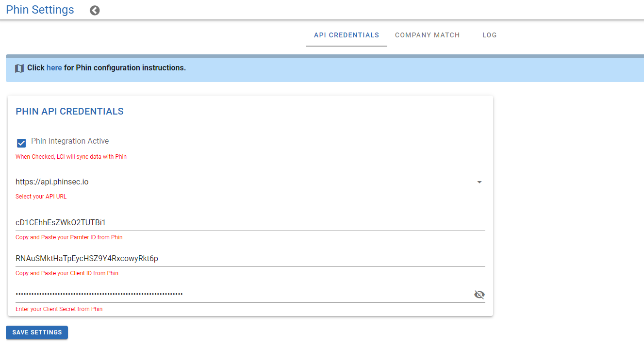Click into the Partner ID field
Image resolution: width=644 pixels, height=348 pixels.
tap(250, 222)
